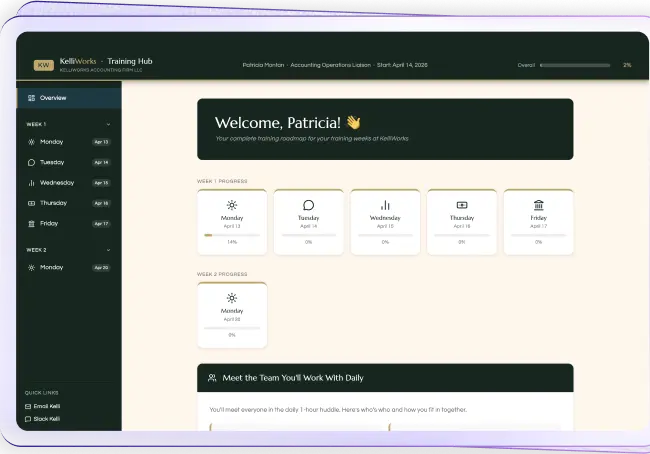Select Week 1 Monday in sidebar
This screenshot has height=454, width=650.
pyautogui.click(x=69, y=142)
